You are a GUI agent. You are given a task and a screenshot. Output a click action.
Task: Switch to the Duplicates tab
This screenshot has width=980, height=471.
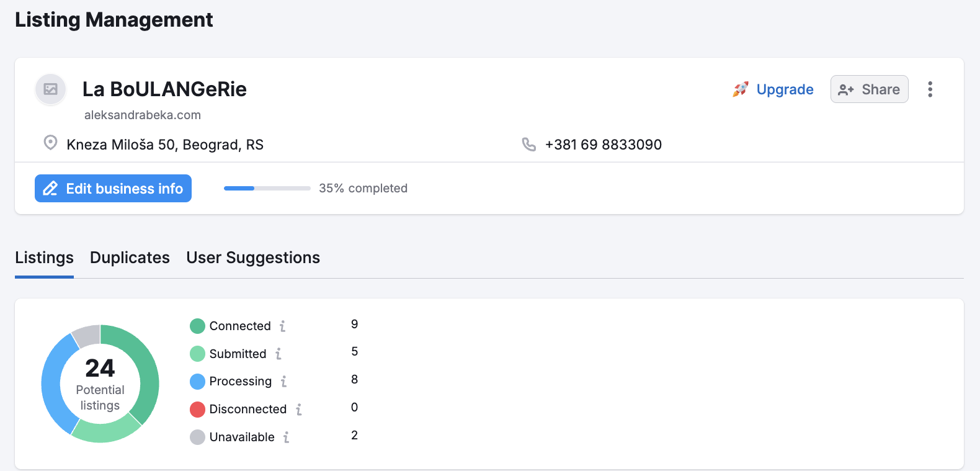130,257
